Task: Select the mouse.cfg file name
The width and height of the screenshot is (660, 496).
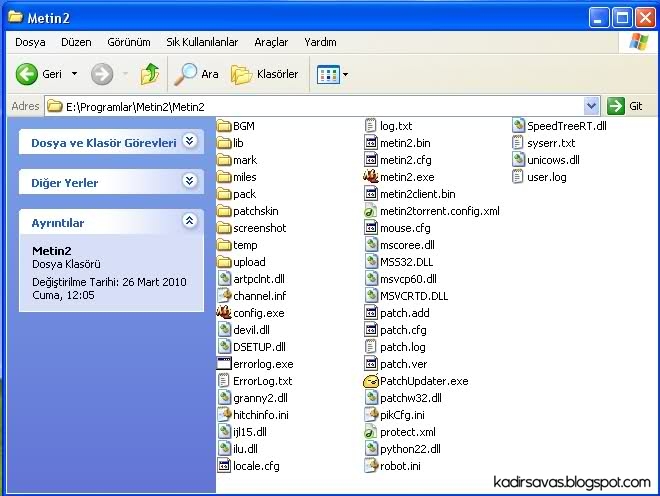Action: click(405, 228)
